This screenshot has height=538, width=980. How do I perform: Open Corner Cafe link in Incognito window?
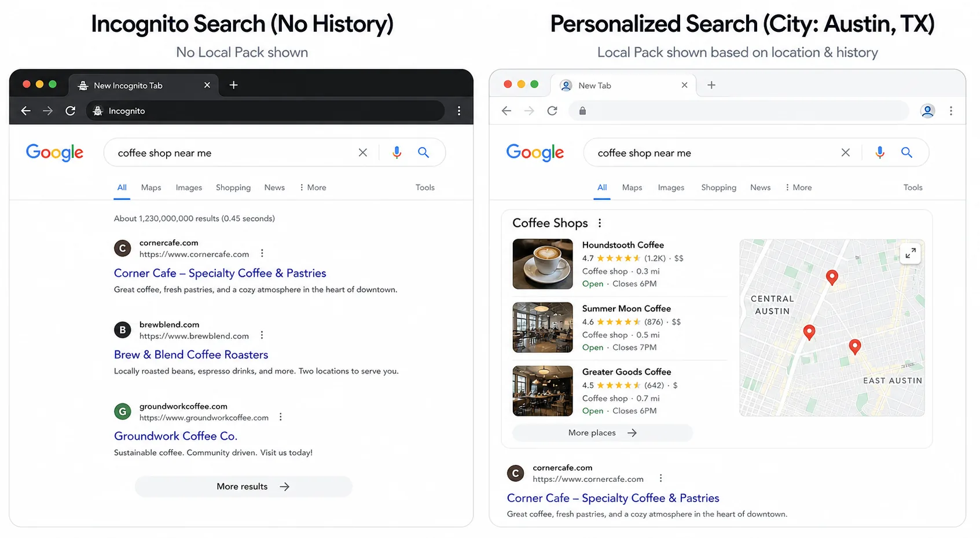(220, 273)
